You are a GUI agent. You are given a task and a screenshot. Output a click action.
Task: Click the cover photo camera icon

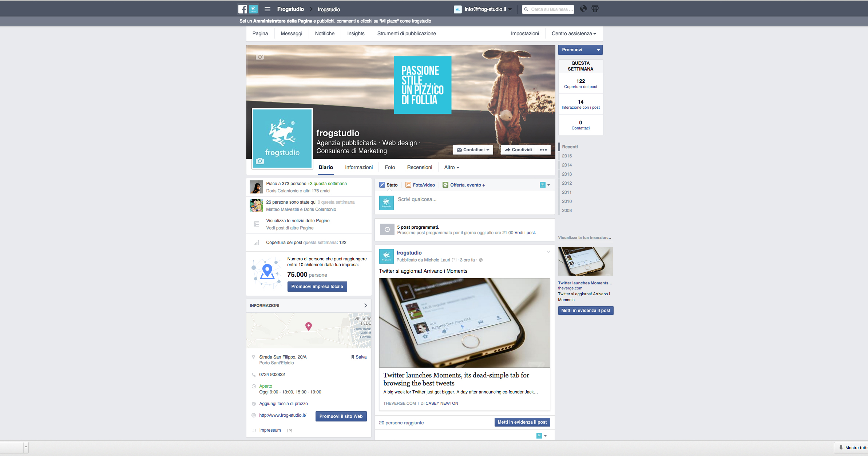click(259, 57)
